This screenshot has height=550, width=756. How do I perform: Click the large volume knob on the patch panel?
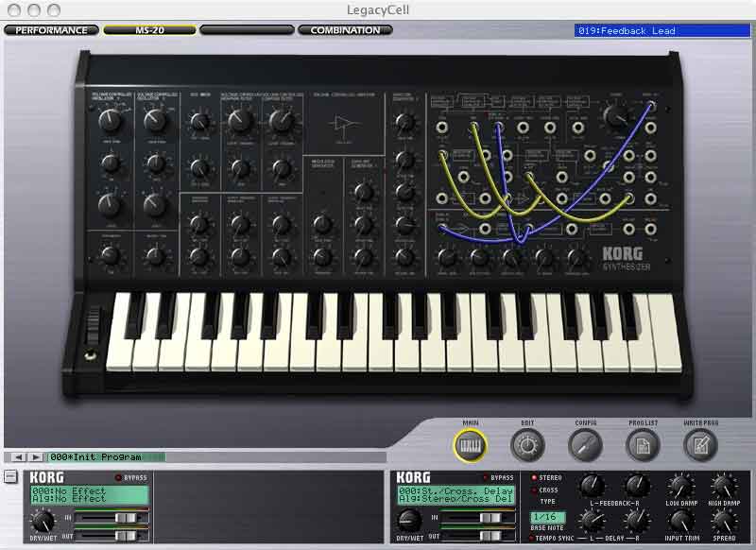click(616, 116)
